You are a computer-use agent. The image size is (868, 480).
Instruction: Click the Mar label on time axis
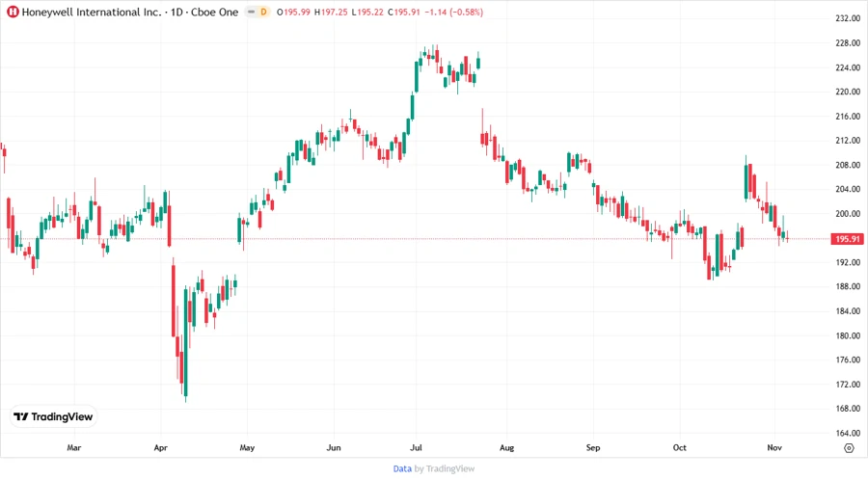(x=73, y=448)
